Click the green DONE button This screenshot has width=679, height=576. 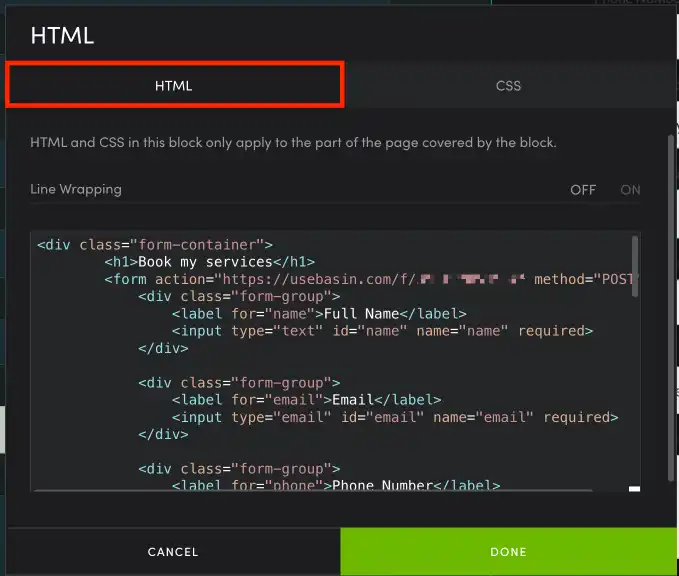click(x=508, y=551)
